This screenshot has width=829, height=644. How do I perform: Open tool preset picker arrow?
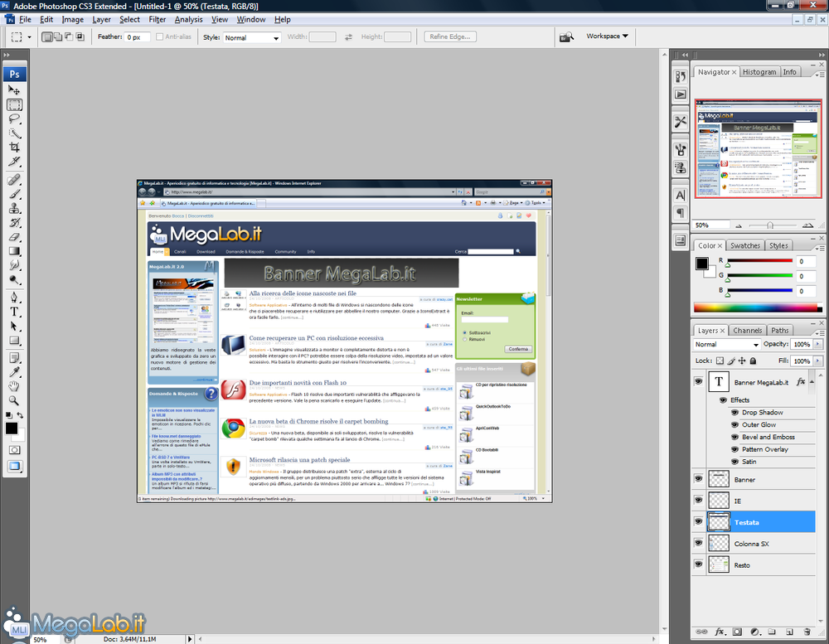29,37
